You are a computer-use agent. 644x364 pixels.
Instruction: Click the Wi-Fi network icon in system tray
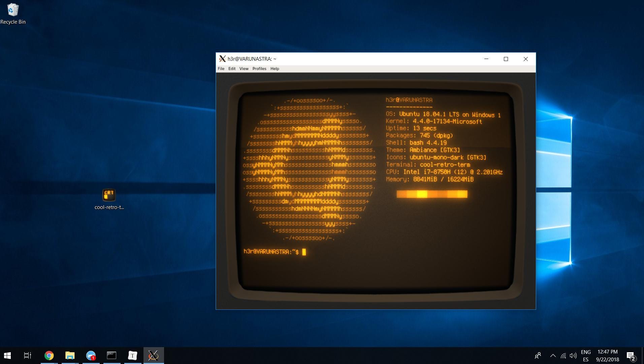pos(563,356)
